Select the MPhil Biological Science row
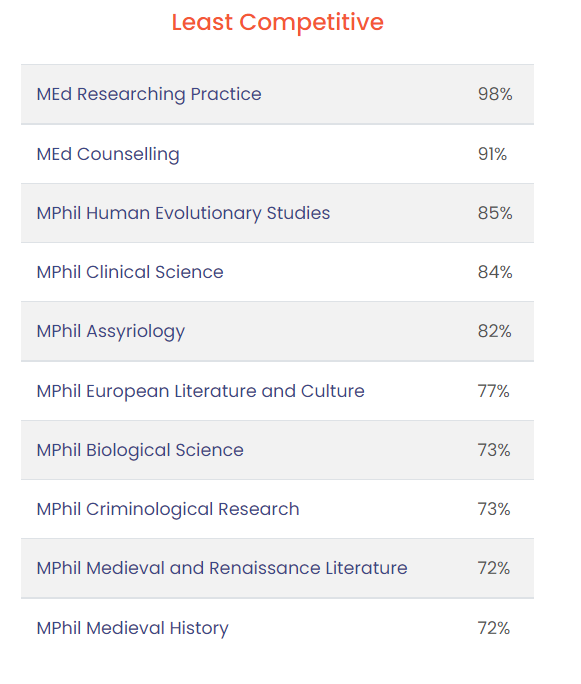 pos(277,450)
